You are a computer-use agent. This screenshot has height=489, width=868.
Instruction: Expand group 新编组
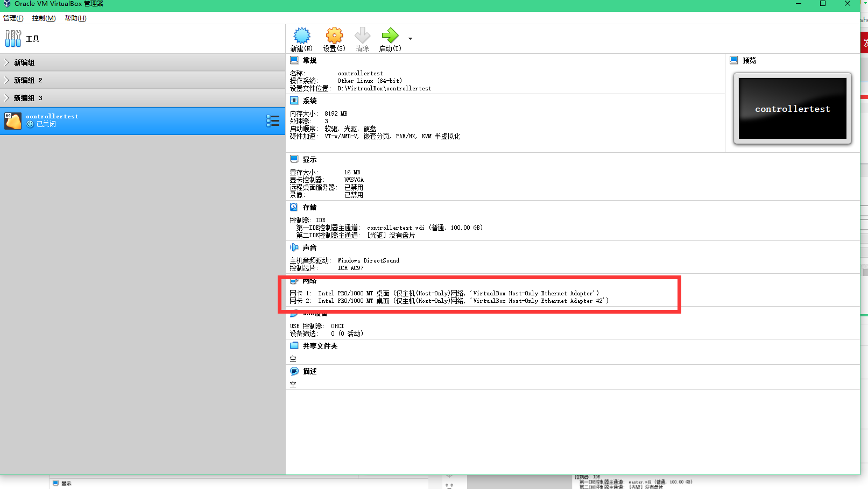coord(6,62)
